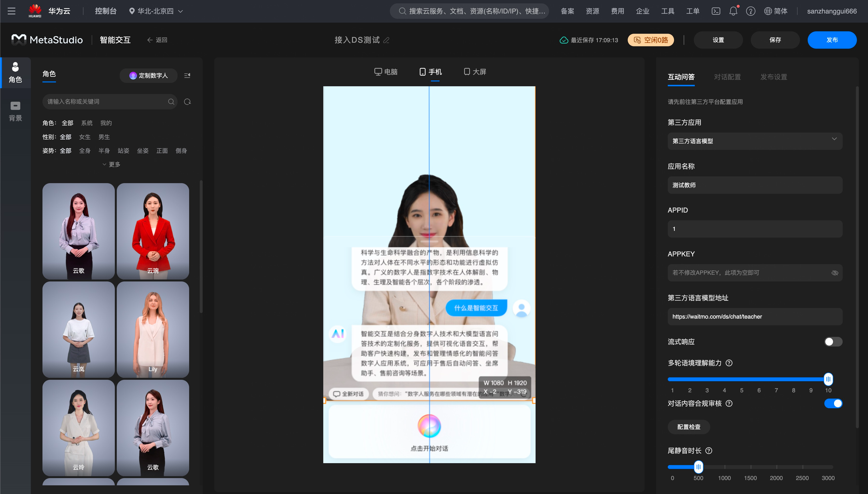Click the refresh icon beside role search
This screenshot has width=868, height=494.
point(187,102)
